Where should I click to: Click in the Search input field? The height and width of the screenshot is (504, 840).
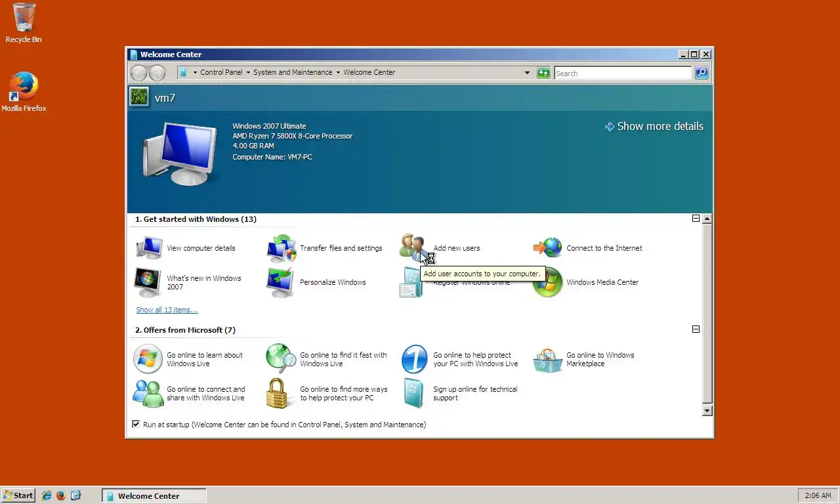(622, 73)
